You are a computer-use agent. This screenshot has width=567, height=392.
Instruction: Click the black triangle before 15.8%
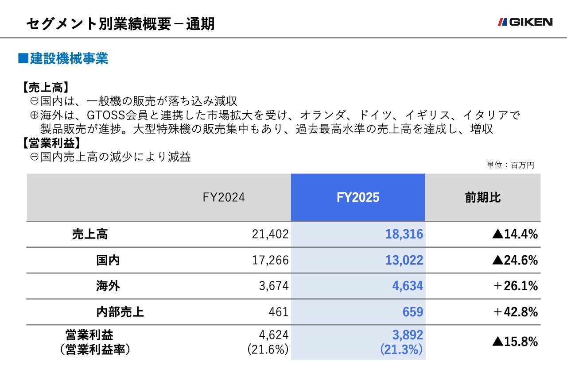click(x=497, y=342)
